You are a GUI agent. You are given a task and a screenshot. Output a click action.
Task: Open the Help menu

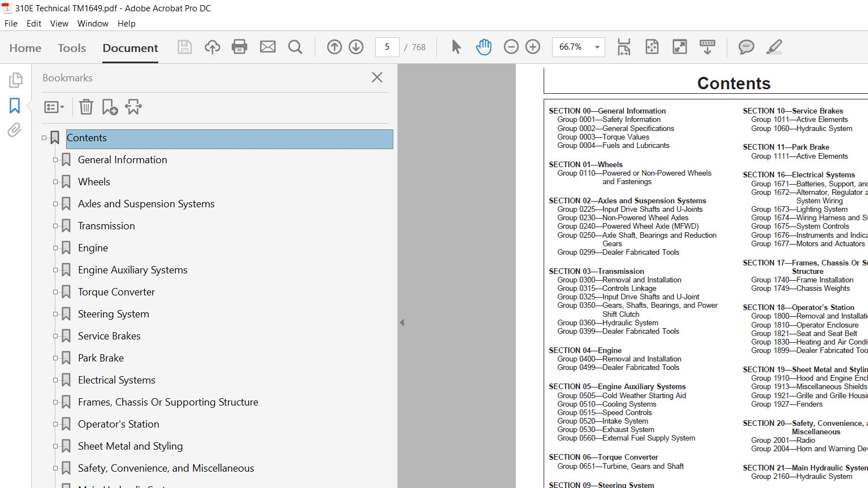pyautogui.click(x=127, y=24)
